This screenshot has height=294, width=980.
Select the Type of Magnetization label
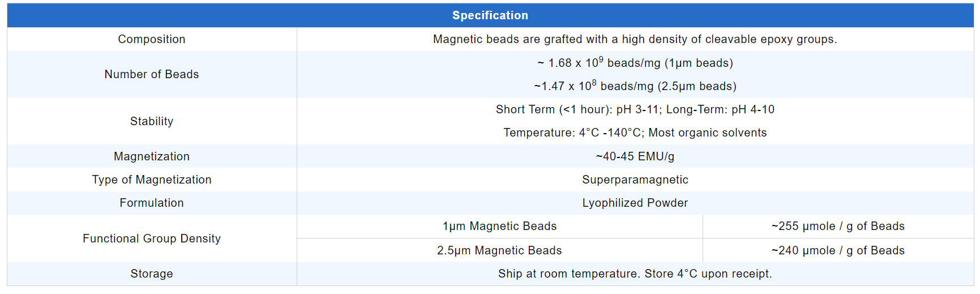pyautogui.click(x=151, y=180)
